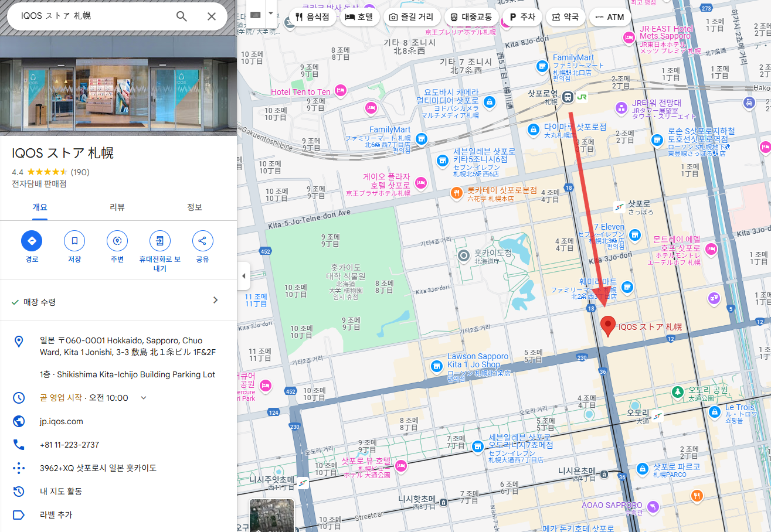
Task: Open the satellite layer thumbnail
Action: click(271, 516)
